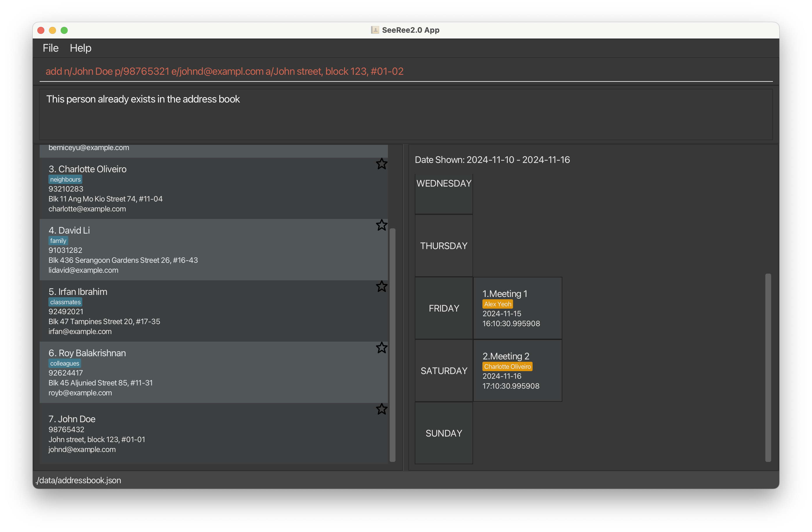Screen dimensions: 812x532
Task: Click the Alex Yeoh orange tag
Action: (497, 304)
